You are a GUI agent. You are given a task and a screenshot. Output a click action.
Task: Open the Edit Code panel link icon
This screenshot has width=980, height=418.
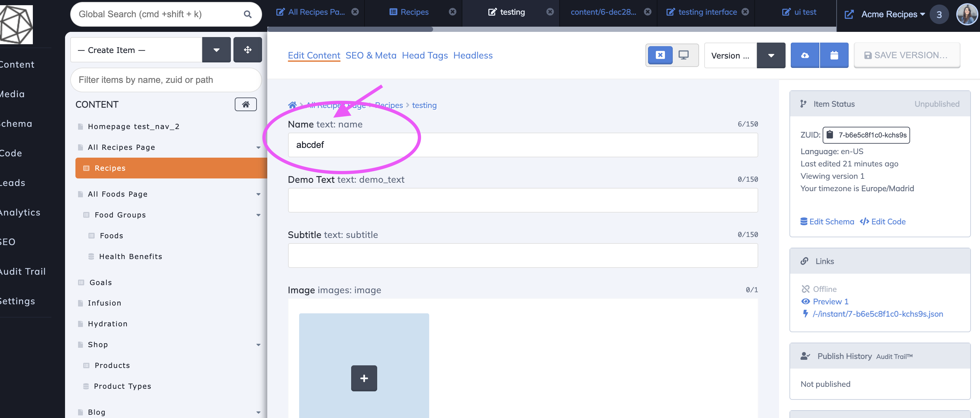pos(864,221)
